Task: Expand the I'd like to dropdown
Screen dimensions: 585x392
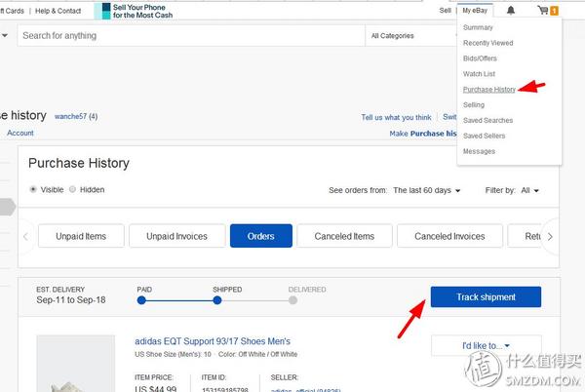Action: 486,345
